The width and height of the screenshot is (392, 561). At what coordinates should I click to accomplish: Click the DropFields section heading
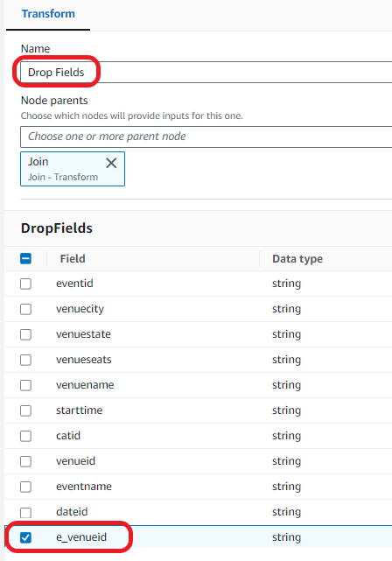pos(57,228)
